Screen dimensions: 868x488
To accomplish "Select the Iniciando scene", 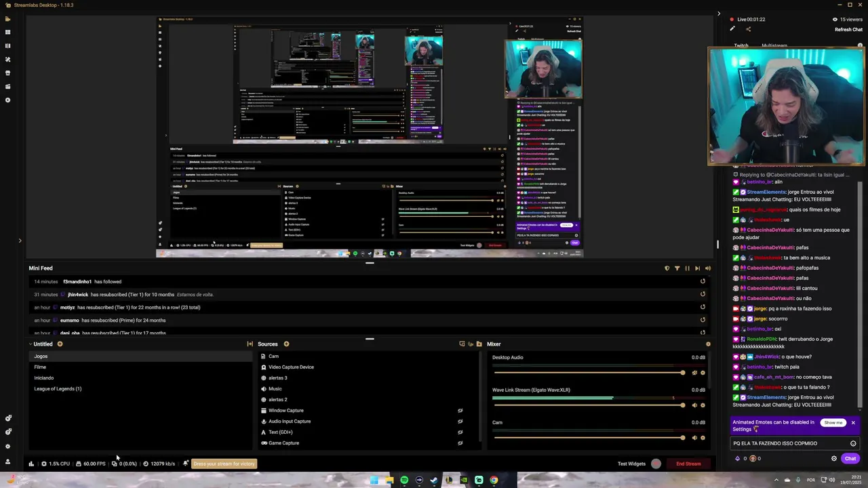I will tap(140, 378).
